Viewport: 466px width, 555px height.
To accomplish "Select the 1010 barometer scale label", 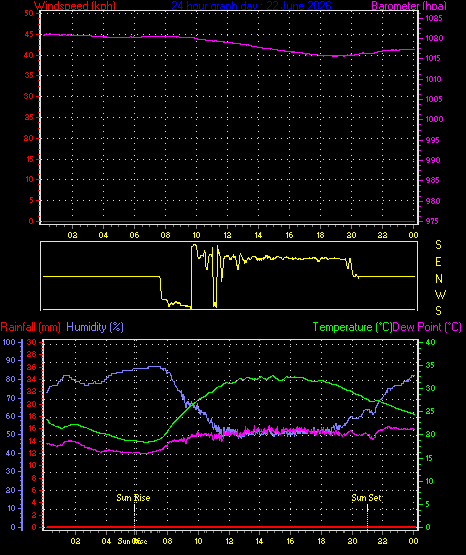I will 433,79.
